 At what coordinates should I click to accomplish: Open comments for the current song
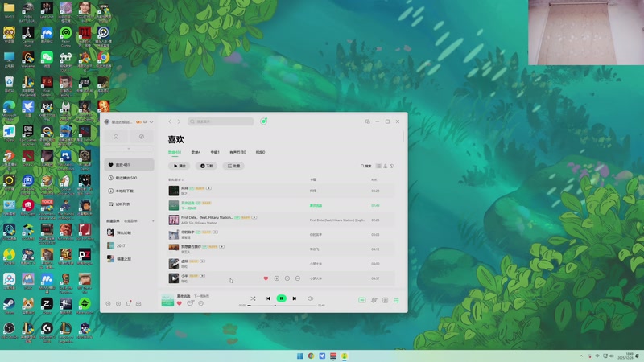(190, 303)
